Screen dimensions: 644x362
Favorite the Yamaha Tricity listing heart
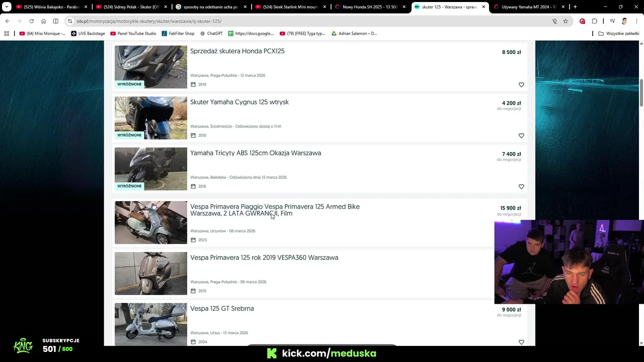tap(521, 187)
